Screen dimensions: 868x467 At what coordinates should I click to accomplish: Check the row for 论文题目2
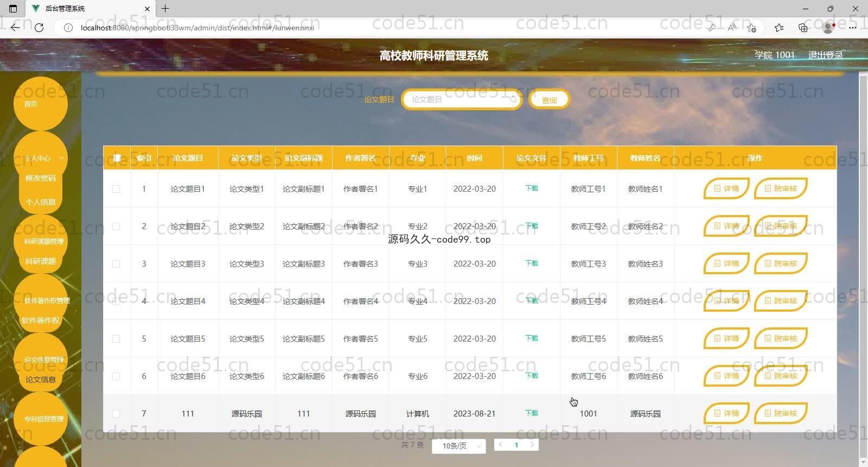click(116, 226)
